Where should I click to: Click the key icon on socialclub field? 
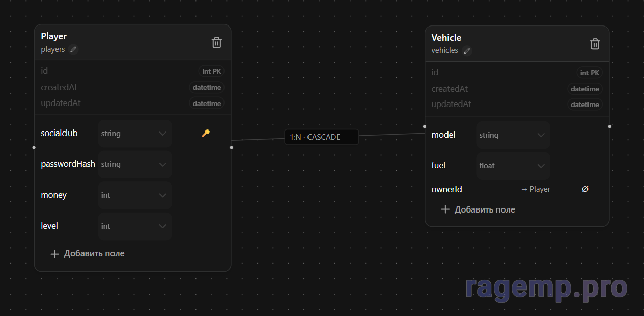(206, 134)
